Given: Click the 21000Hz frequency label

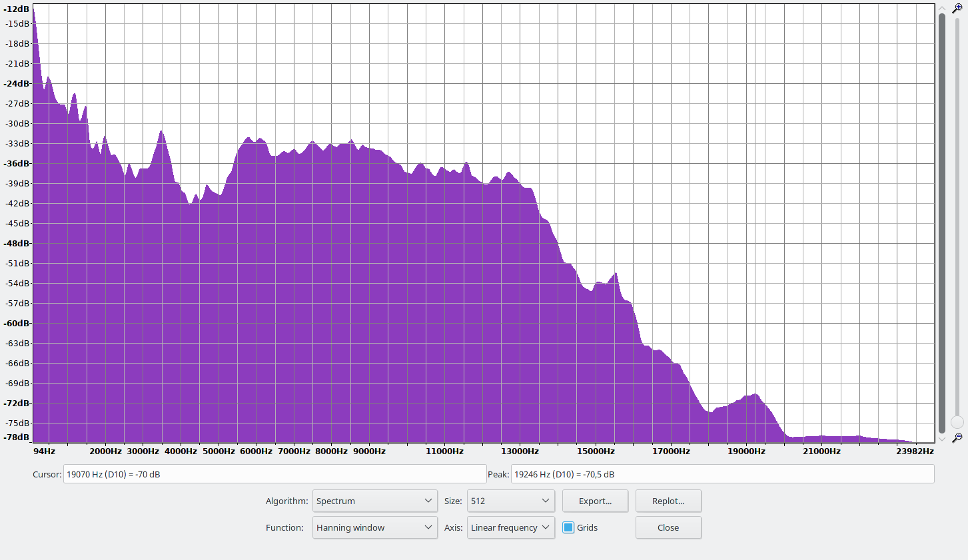Looking at the screenshot, I should point(821,451).
